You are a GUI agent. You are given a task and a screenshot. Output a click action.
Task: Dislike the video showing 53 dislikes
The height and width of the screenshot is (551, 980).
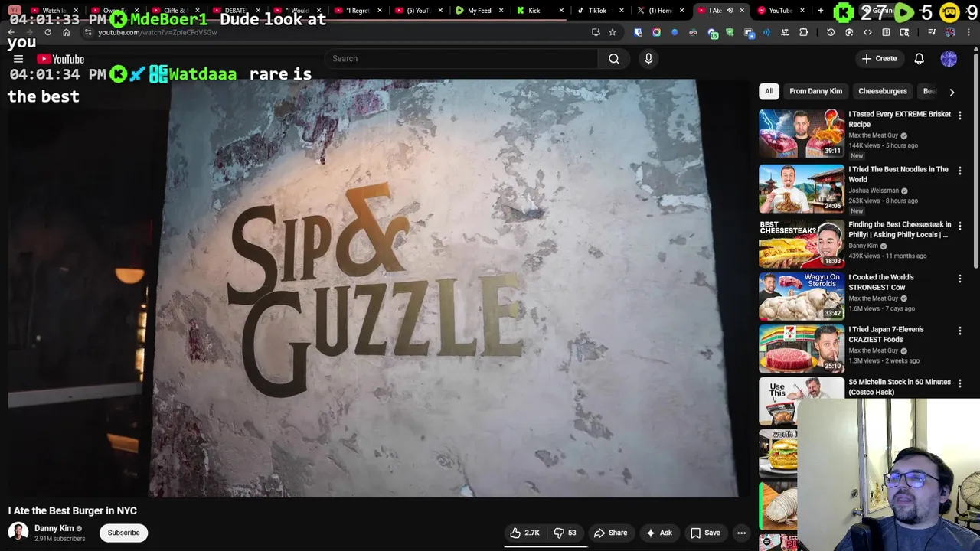(565, 533)
